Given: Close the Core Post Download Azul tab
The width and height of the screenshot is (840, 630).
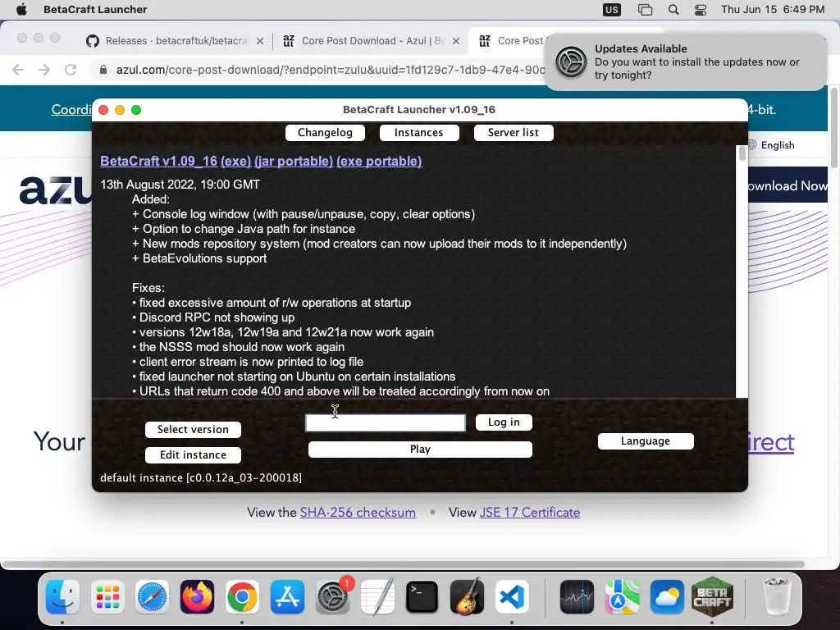Looking at the screenshot, I should coord(456,41).
